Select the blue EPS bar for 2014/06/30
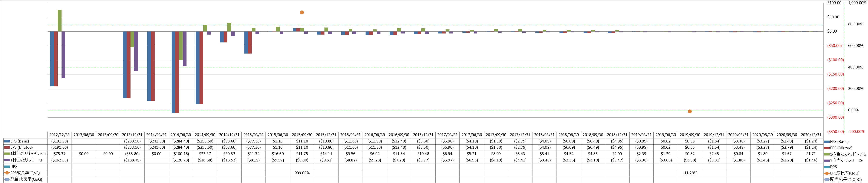The height and width of the screenshot is (183, 868). pyautogui.click(x=174, y=72)
